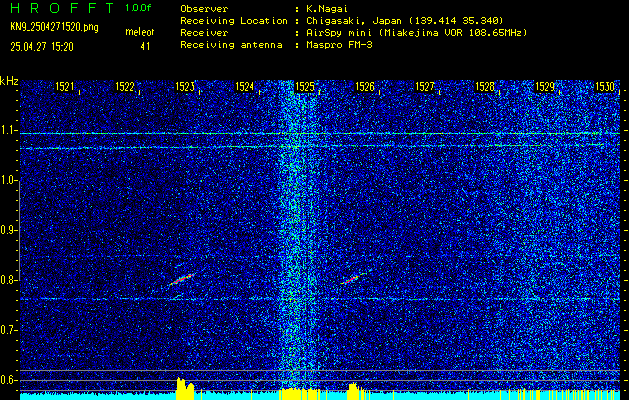Click the Observer field label

[x=204, y=8]
